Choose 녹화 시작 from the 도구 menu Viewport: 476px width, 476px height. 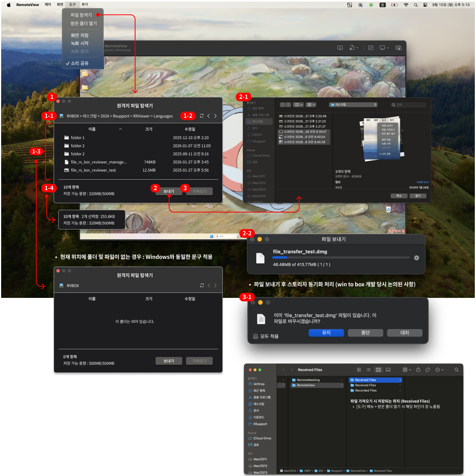tap(80, 43)
